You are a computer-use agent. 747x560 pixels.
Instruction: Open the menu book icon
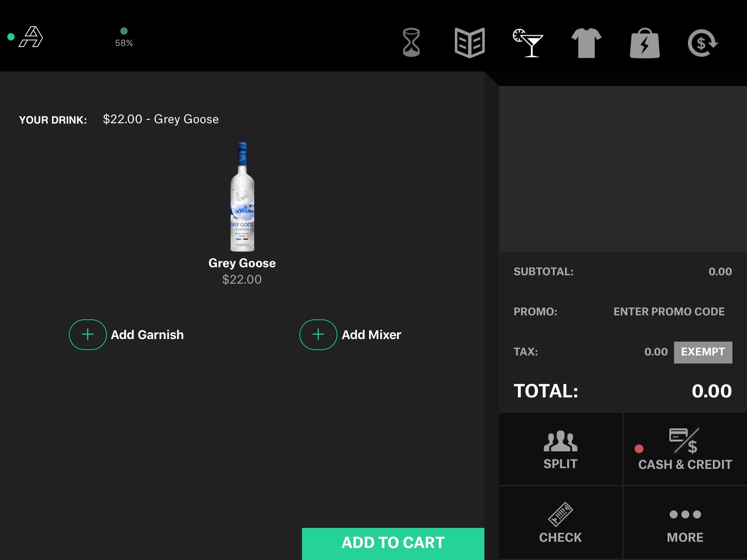[469, 43]
